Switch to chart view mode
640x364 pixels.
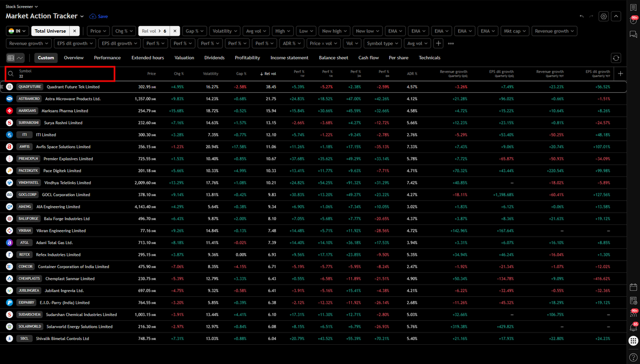pyautogui.click(x=20, y=58)
